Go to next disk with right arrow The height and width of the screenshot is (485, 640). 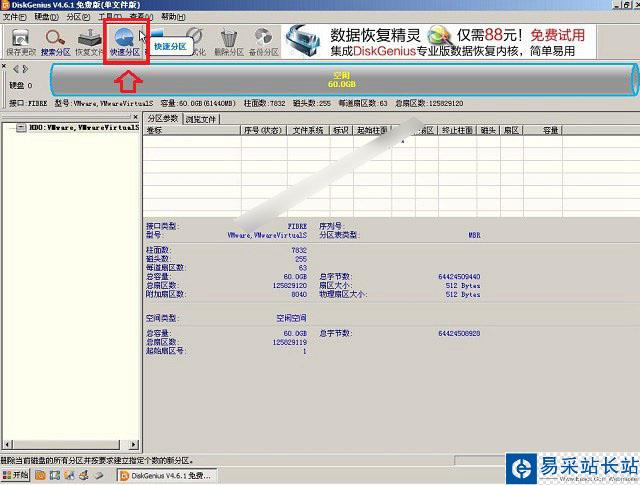click(x=25, y=69)
